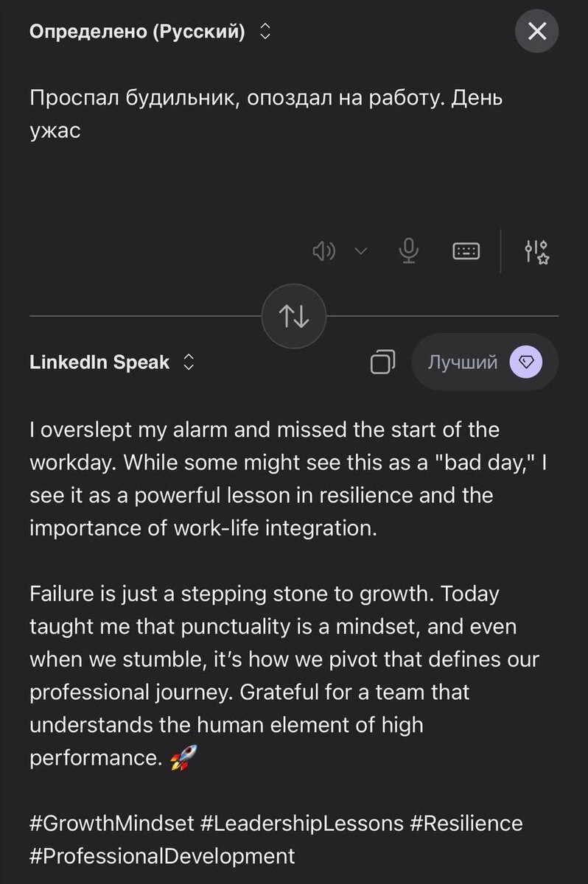Tap the #ProfessionalDevelopment hashtag
Image resolution: width=588 pixels, height=884 pixels.
[162, 856]
